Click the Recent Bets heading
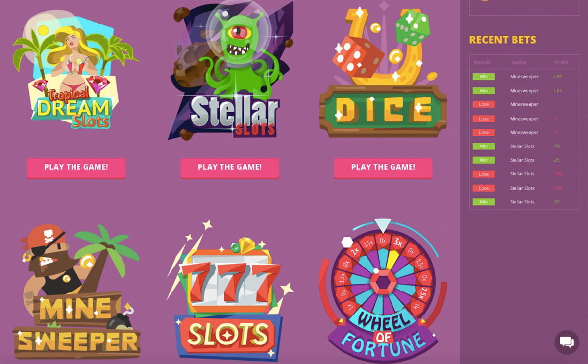 (x=502, y=40)
